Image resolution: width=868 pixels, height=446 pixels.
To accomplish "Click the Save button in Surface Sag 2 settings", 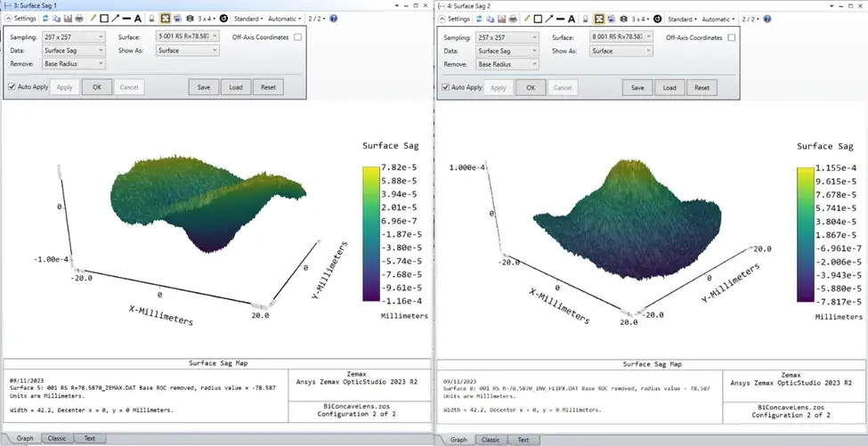I will coord(637,87).
